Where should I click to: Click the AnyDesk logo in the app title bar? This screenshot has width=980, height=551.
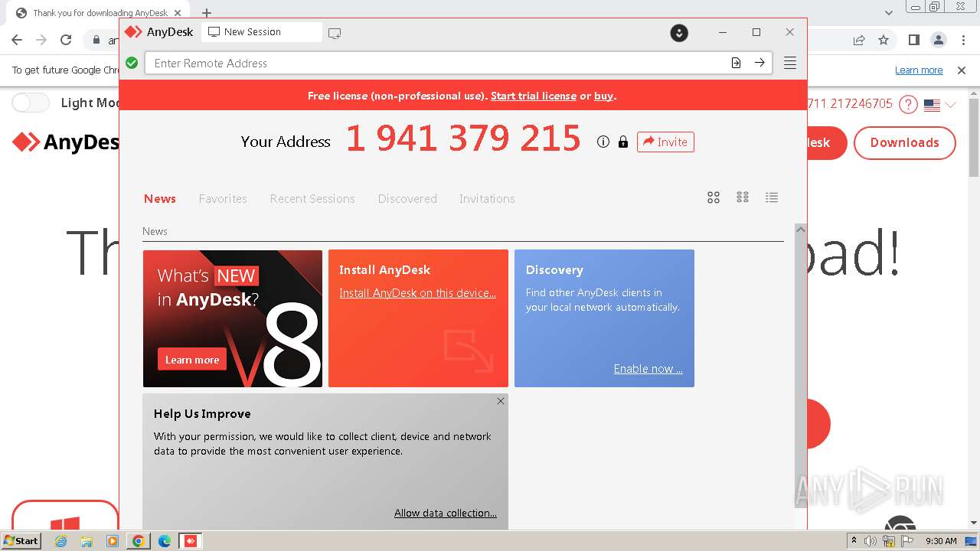134,32
